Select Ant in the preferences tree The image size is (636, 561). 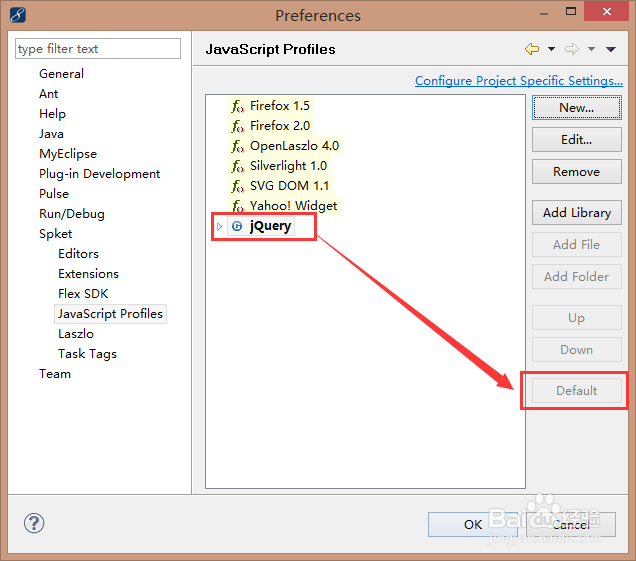[49, 94]
